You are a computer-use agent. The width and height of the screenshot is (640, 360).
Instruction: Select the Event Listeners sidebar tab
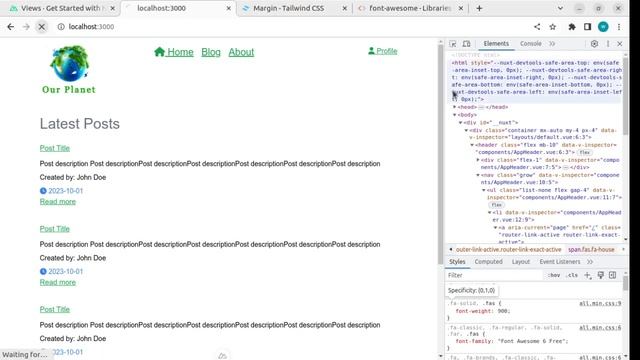tap(560, 262)
